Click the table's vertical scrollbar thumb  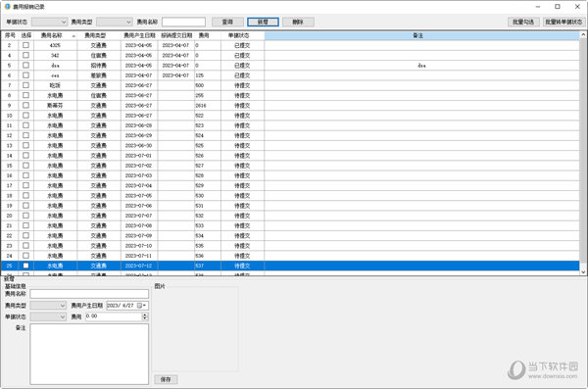(583, 150)
